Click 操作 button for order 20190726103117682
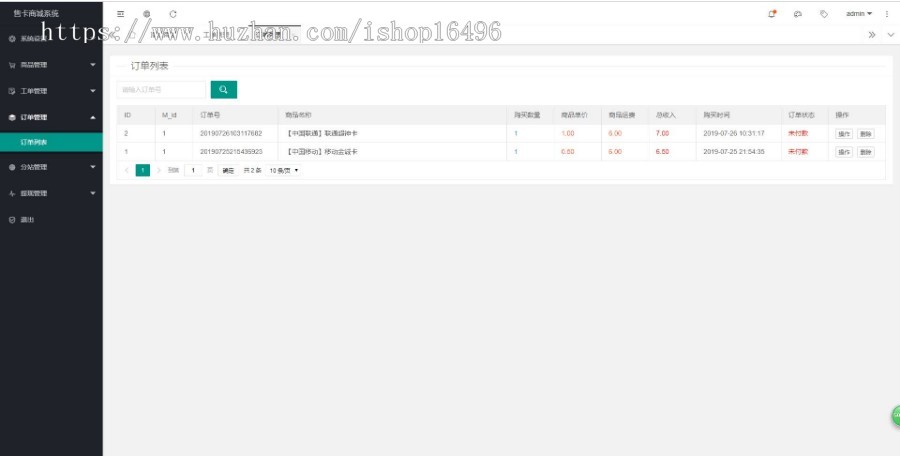 click(x=844, y=134)
